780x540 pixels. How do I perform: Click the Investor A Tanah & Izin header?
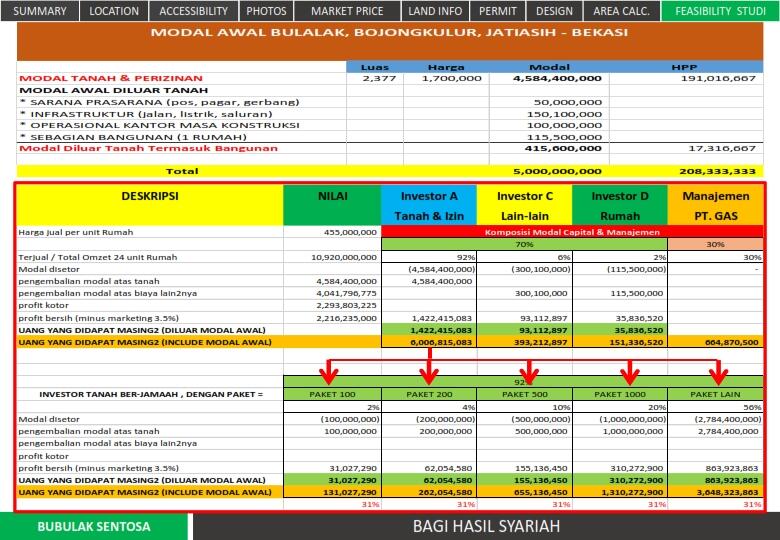[429, 205]
